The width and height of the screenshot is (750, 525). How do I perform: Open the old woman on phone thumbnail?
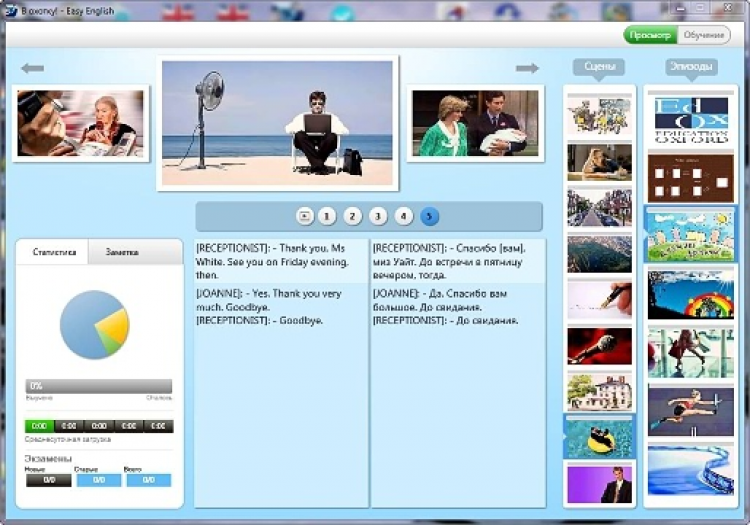(80, 123)
